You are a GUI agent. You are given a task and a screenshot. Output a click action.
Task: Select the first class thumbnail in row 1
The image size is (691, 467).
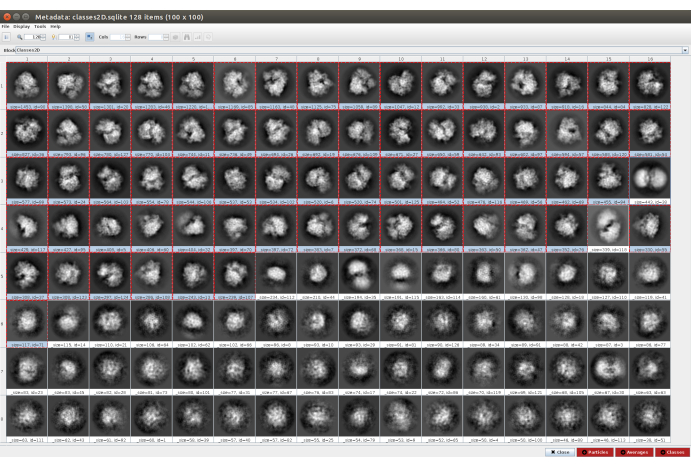[24, 82]
